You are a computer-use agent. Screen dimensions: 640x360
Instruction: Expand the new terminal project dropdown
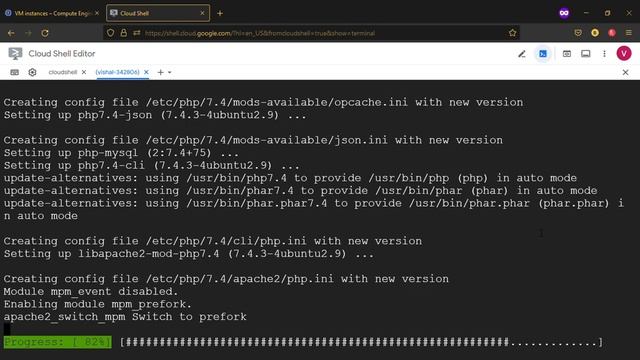170,72
